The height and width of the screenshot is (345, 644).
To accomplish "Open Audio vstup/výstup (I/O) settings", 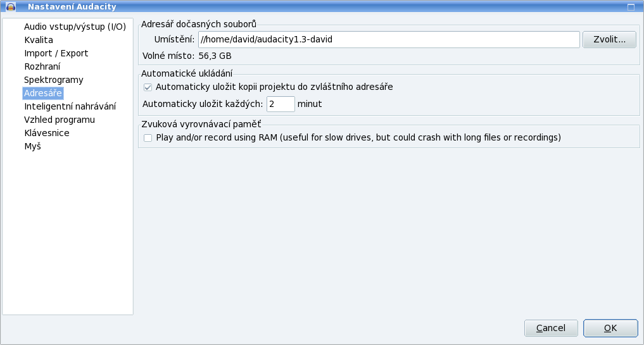I will point(75,27).
